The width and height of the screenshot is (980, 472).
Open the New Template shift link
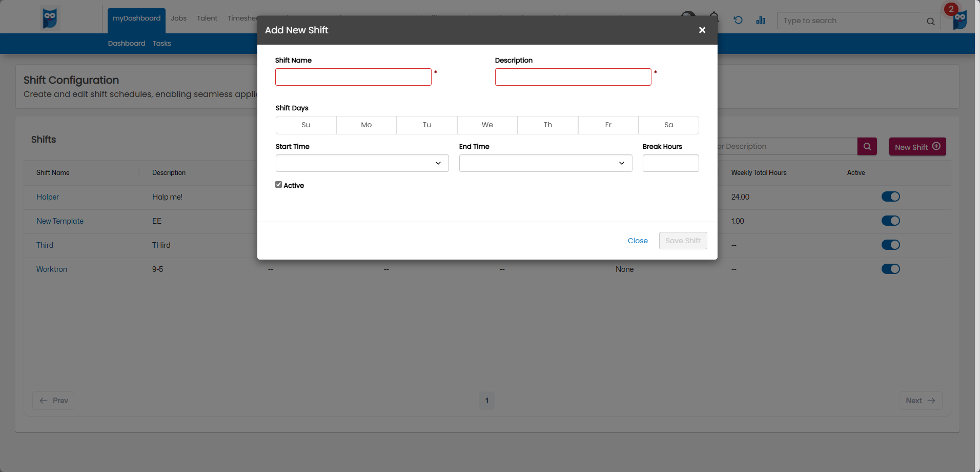(60, 221)
